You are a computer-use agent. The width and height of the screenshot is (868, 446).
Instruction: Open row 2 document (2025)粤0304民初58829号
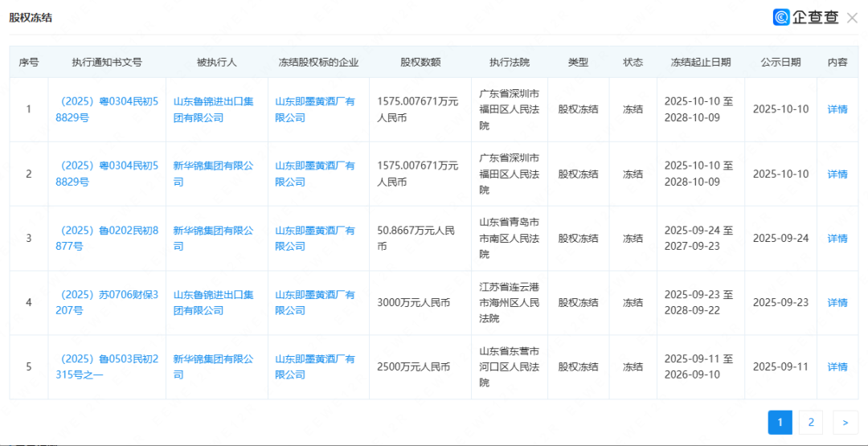pos(107,174)
